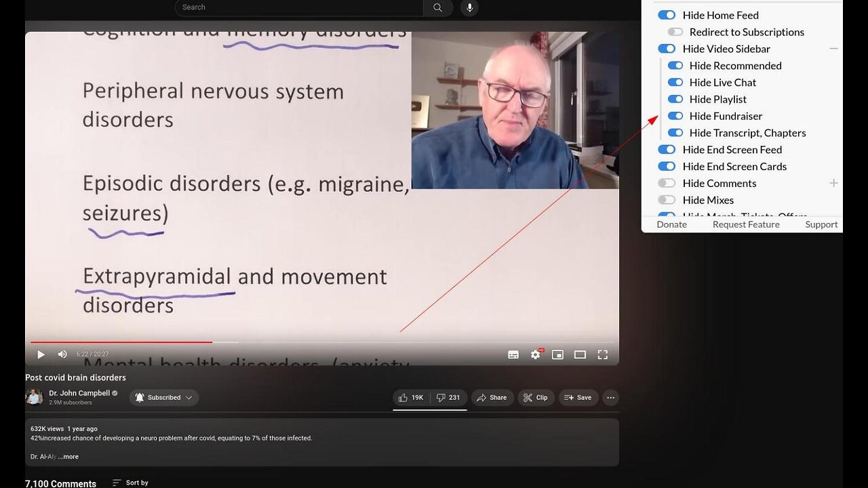The image size is (868, 488).
Task: Seek on the video progress bar
Action: [x=322, y=342]
